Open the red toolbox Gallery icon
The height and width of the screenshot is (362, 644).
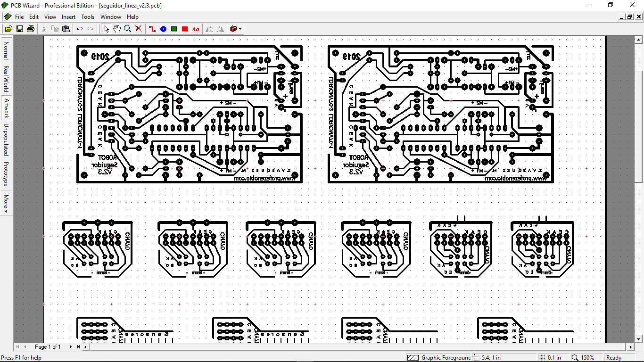pos(233,29)
